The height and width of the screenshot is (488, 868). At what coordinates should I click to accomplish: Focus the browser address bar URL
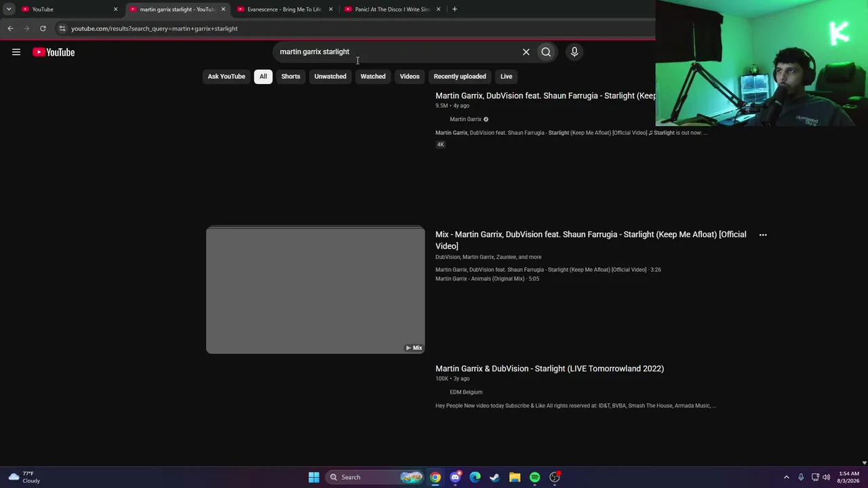pyautogui.click(x=155, y=28)
